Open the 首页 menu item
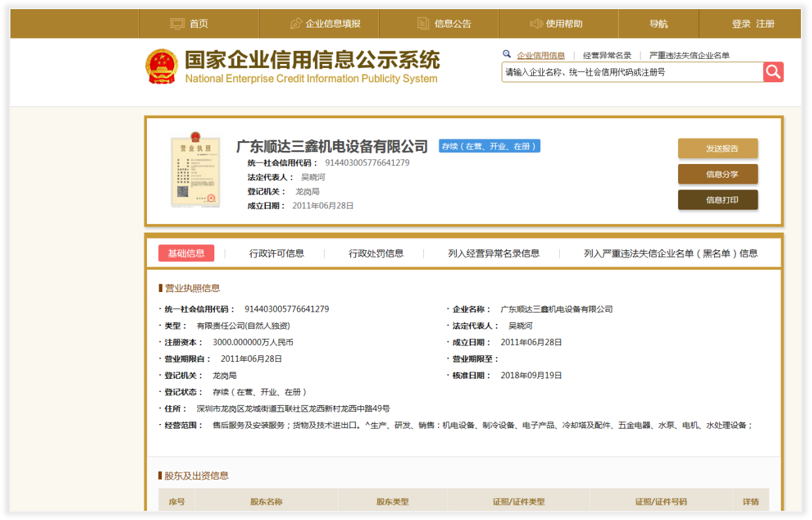 click(x=199, y=24)
